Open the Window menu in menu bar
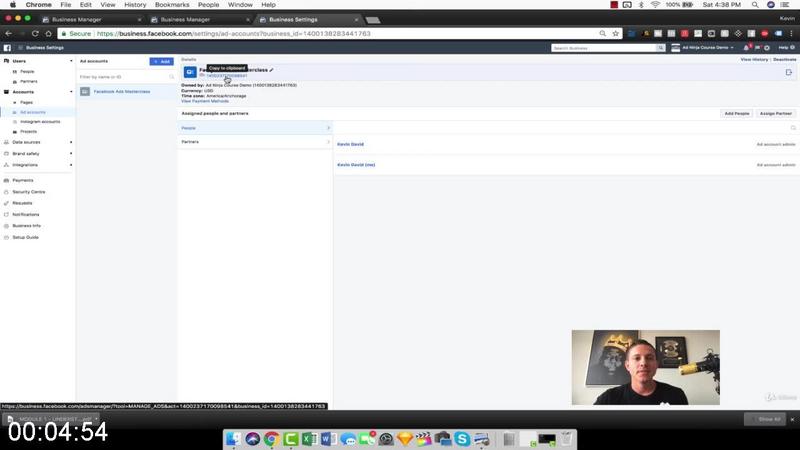 point(240,5)
